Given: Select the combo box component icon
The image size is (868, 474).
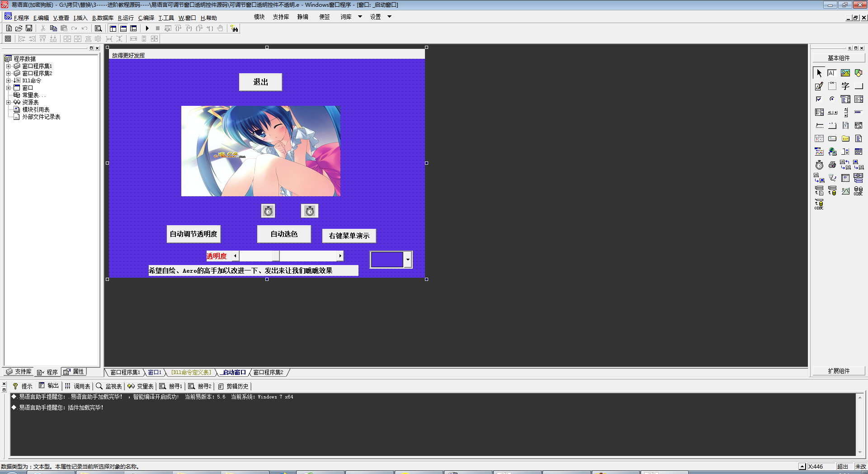Looking at the screenshot, I should coord(845,99).
